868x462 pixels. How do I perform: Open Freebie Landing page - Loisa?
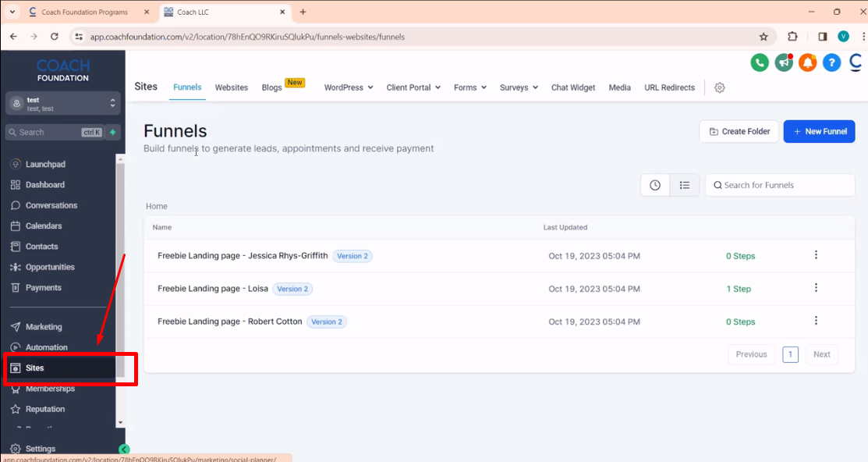pyautogui.click(x=213, y=288)
